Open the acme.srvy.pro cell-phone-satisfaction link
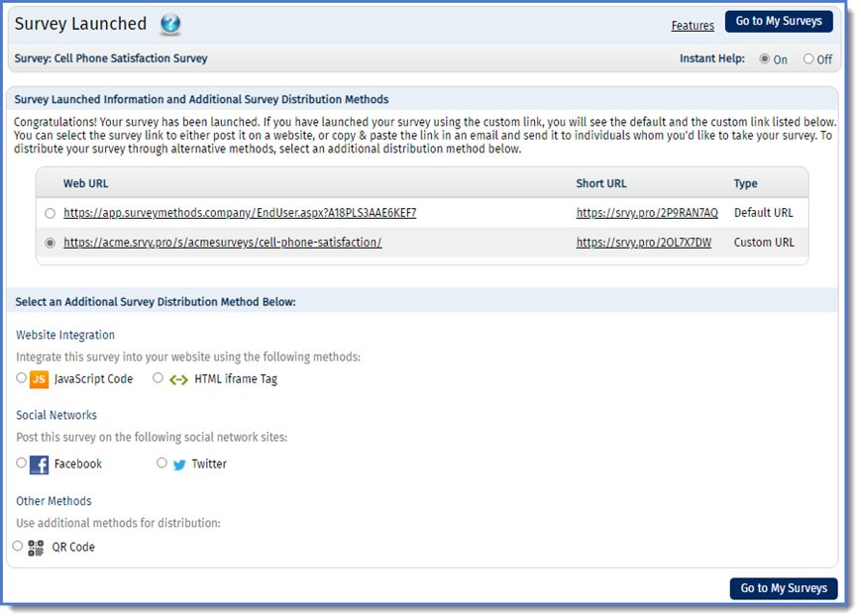 pyautogui.click(x=223, y=243)
